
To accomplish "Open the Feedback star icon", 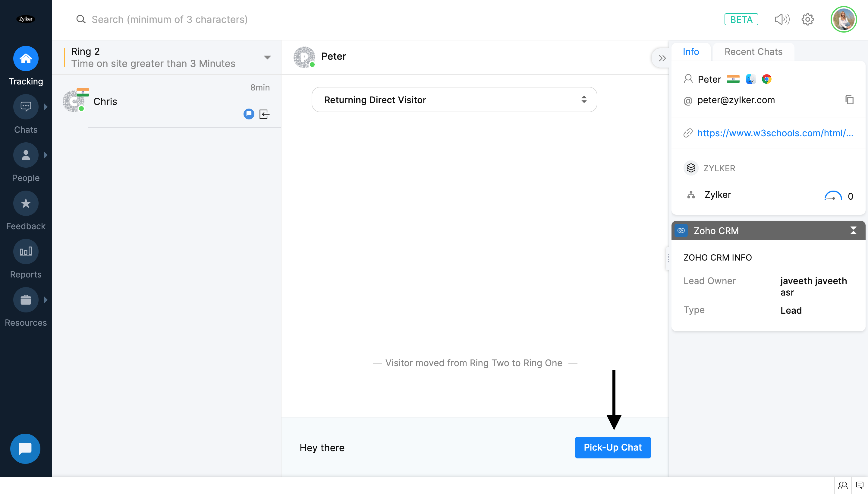I will 26,204.
